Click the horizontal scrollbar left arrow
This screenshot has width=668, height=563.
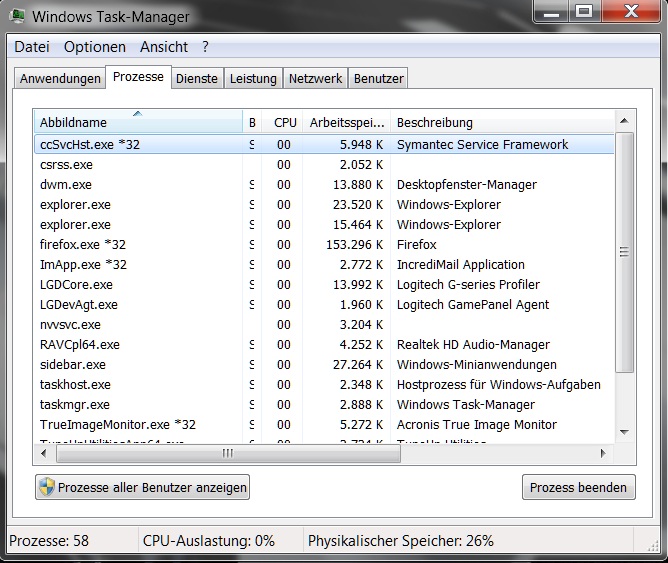click(x=44, y=453)
